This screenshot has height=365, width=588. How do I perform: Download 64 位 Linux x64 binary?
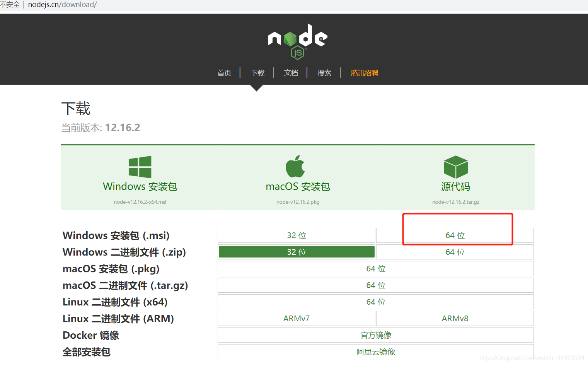pyautogui.click(x=376, y=302)
